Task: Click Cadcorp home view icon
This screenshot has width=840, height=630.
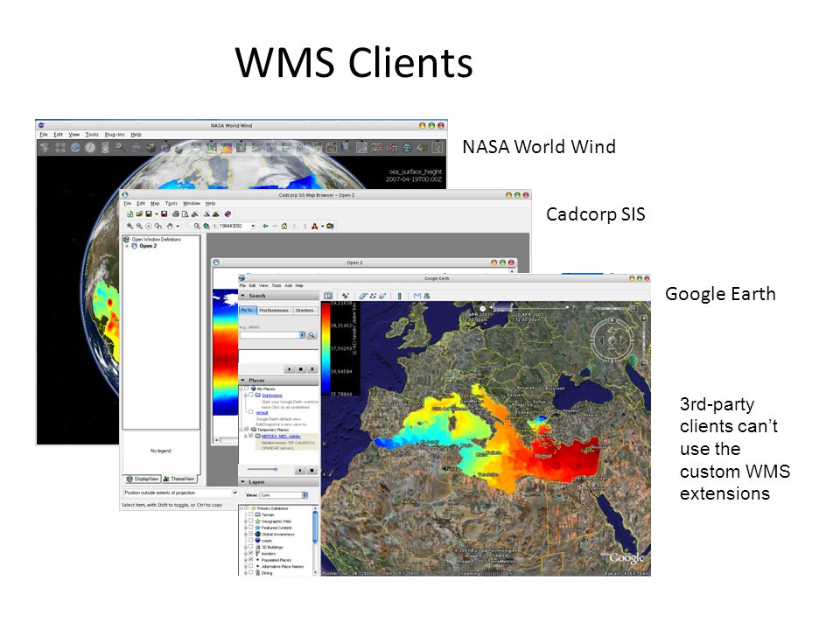Action: tap(283, 226)
